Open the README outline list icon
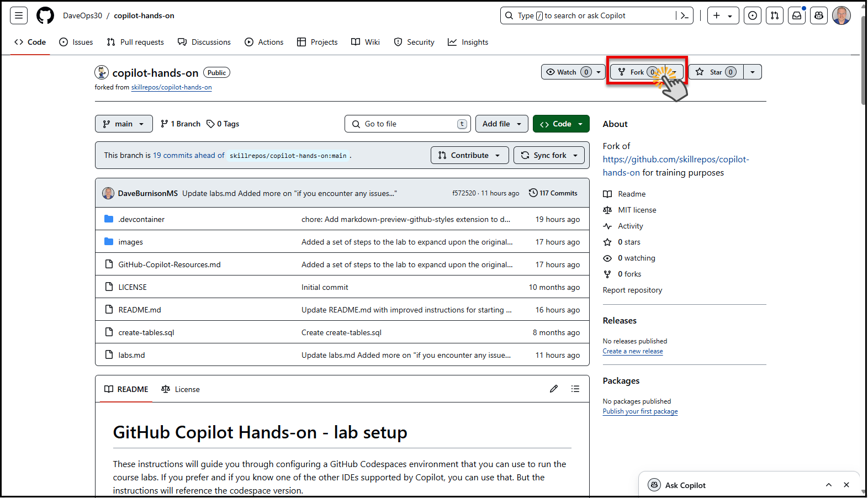 pyautogui.click(x=575, y=389)
